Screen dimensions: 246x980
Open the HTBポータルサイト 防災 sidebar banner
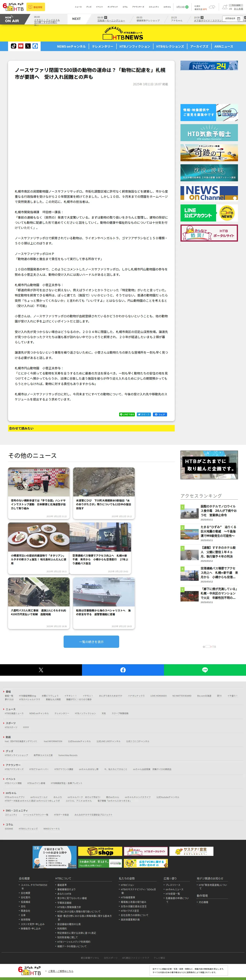click(209, 233)
